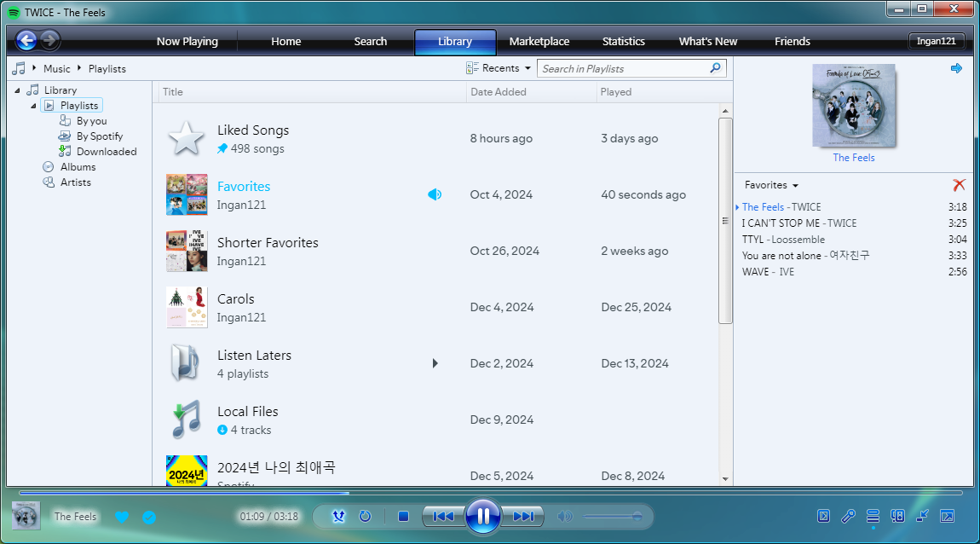This screenshot has height=544, width=980.
Task: Open the What's New tab
Action: (707, 41)
